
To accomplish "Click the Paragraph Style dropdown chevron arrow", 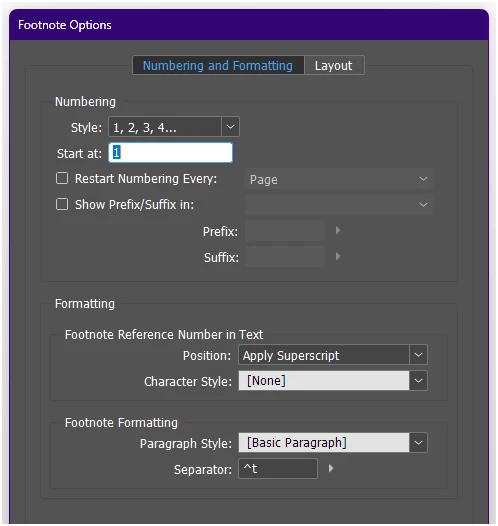I will (x=418, y=443).
